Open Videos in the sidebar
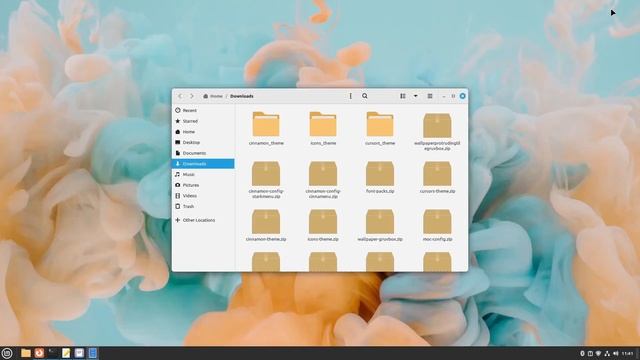Viewport: 640px width, 360px height. tap(203, 196)
